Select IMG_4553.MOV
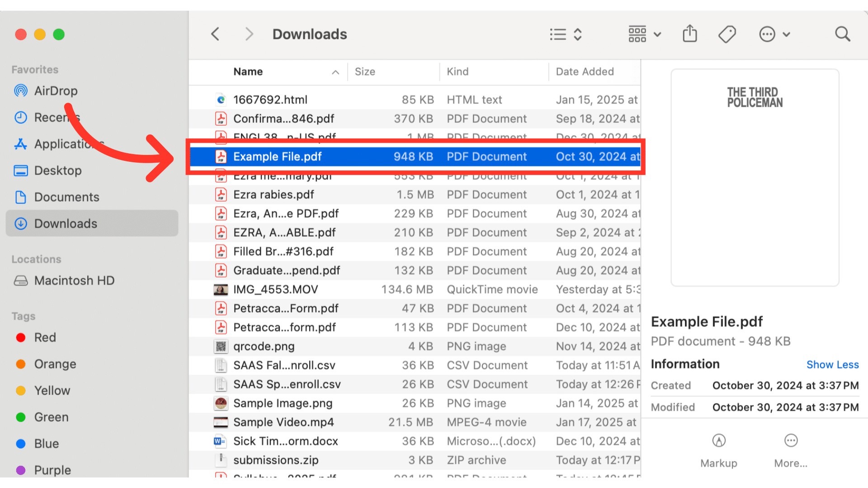 (415, 290)
